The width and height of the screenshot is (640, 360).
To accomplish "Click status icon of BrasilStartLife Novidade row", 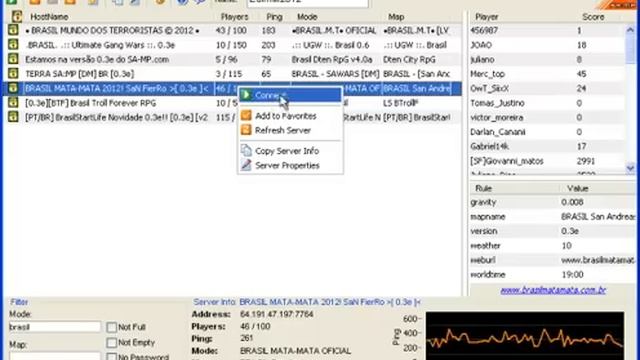I will click(13, 117).
